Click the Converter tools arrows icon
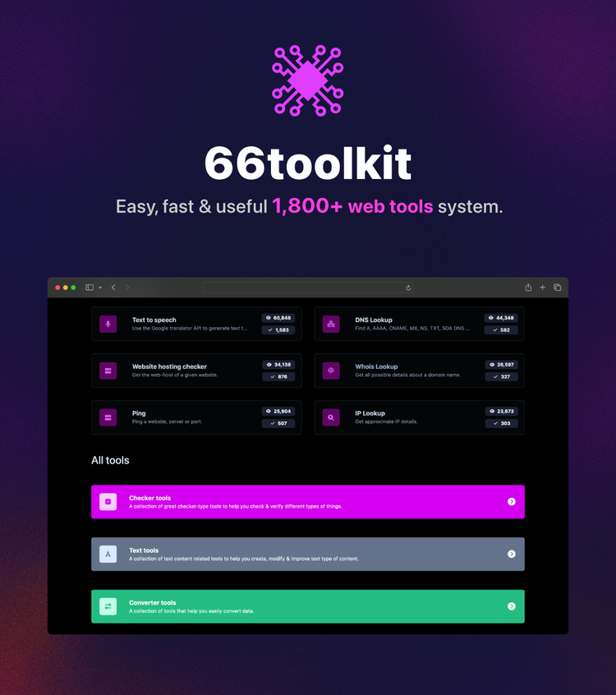 pos(108,606)
